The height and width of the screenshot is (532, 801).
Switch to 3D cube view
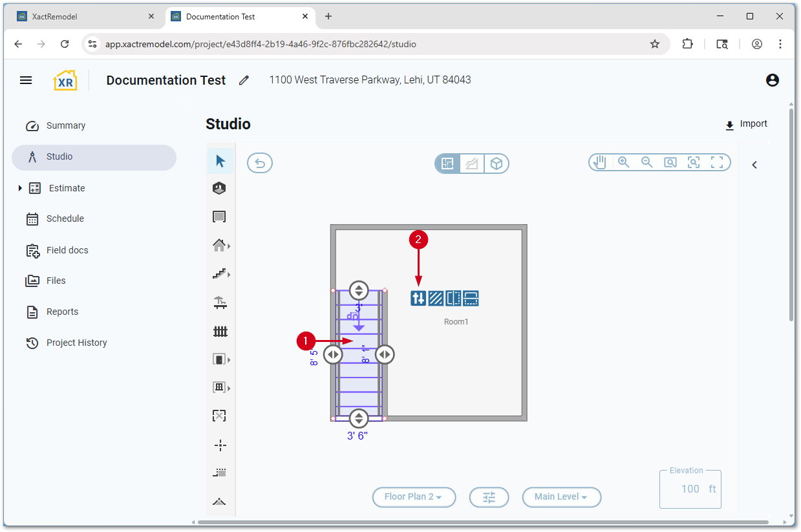[x=496, y=164]
